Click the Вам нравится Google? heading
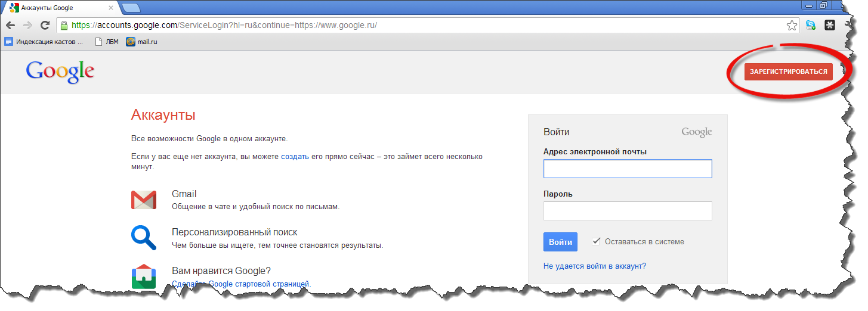Viewport: 868px width, 311px height. click(221, 271)
